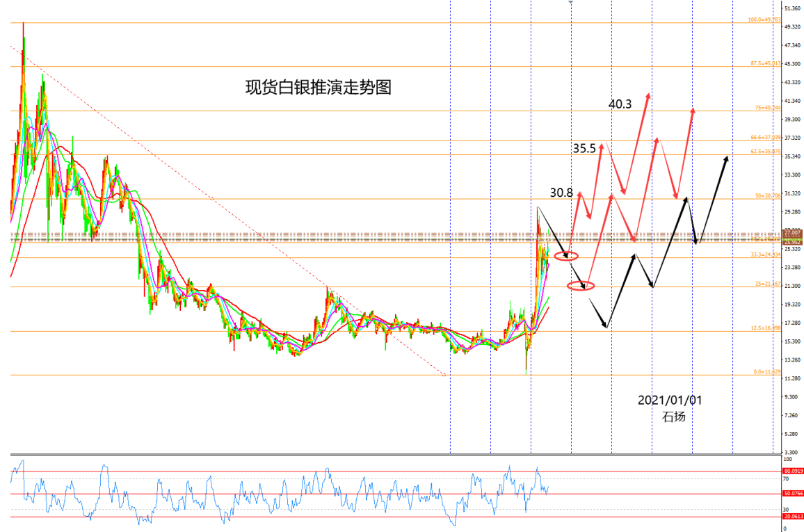Click the 49.320 price axis value

[x=793, y=27]
